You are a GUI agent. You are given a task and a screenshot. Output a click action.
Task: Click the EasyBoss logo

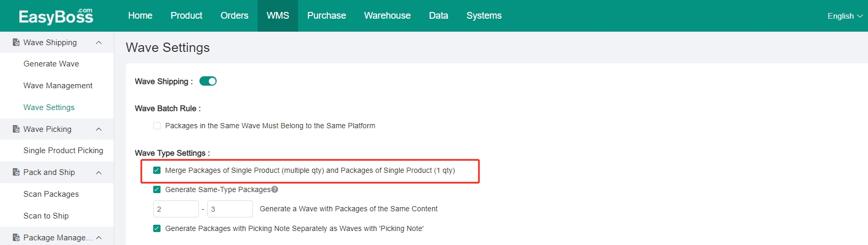pos(56,16)
